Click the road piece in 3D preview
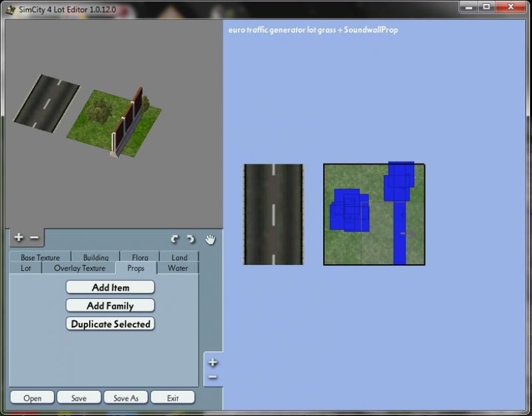This screenshot has width=532, height=416. tap(47, 103)
